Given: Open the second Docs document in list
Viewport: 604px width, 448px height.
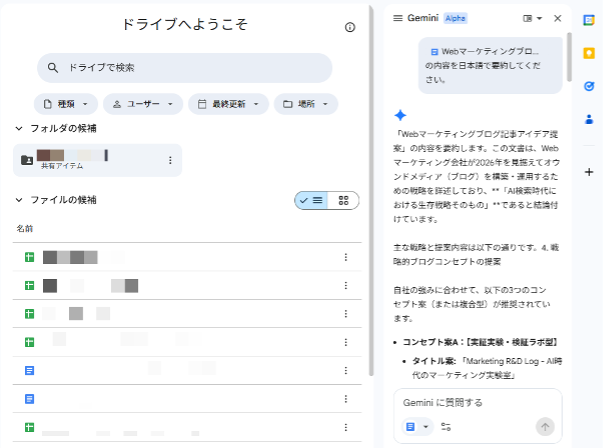Looking at the screenshot, I should click(187, 399).
